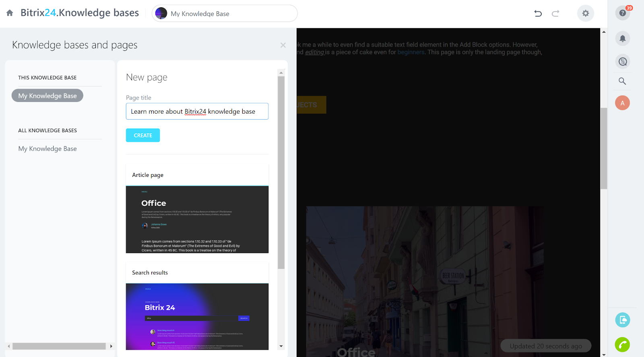Click the Page title input field

point(197,112)
